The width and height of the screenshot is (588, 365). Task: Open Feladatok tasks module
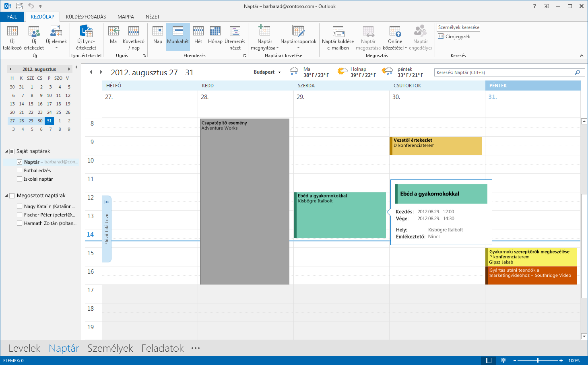point(162,348)
